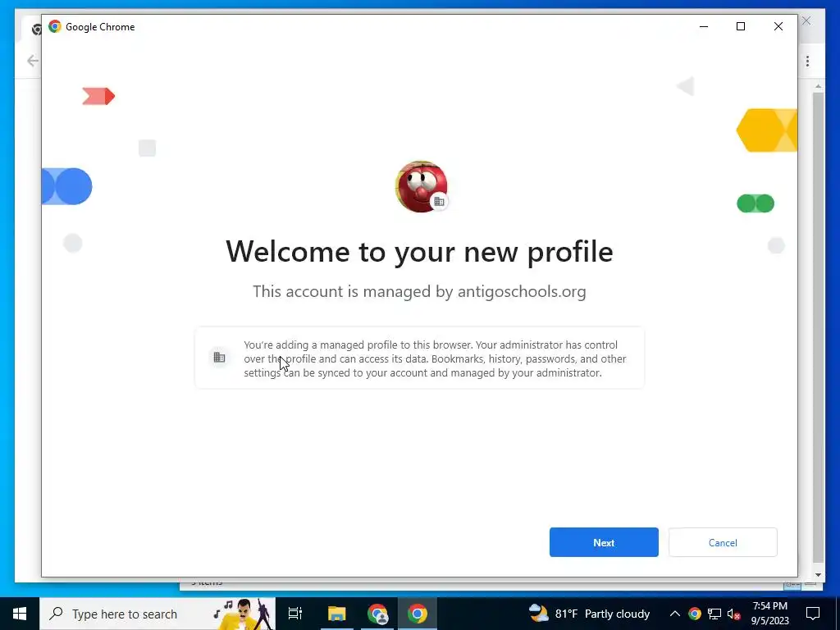Click the Google Chrome logo in the title bar
This screenshot has height=630, width=840.
click(55, 26)
